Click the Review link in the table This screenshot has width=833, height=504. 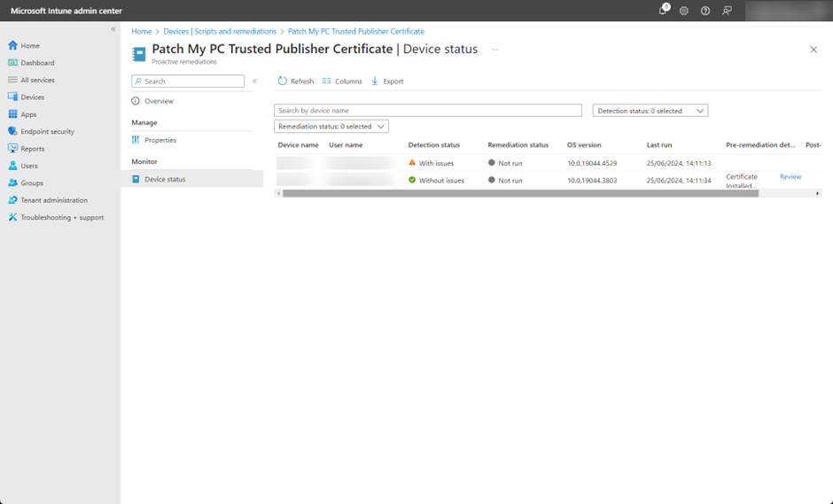point(790,176)
